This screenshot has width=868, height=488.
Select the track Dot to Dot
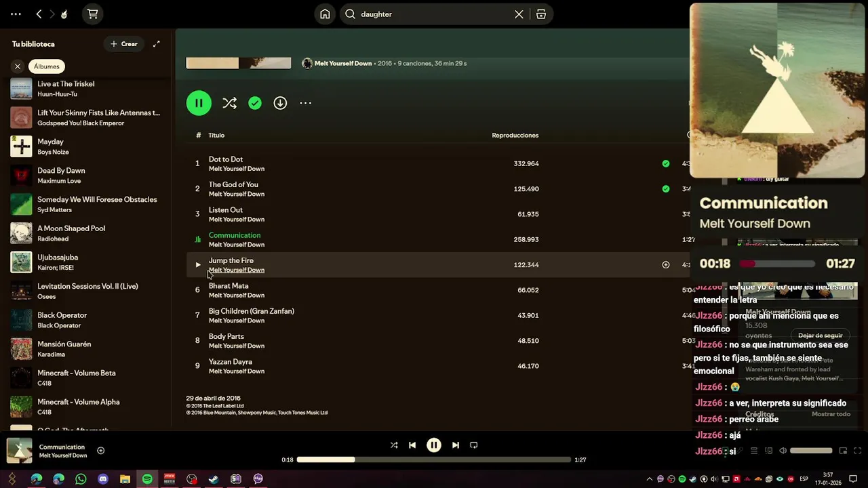pos(226,159)
